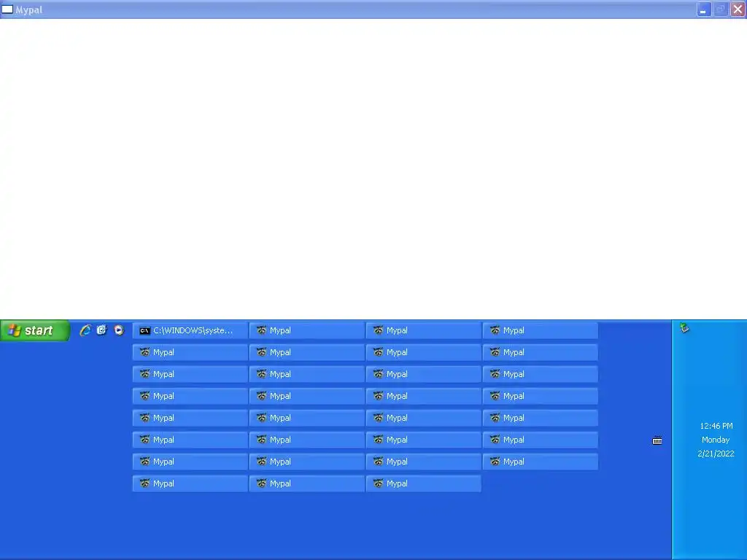Click the Monday weekday label in tray
This screenshot has height=560, width=747.
pyautogui.click(x=716, y=440)
